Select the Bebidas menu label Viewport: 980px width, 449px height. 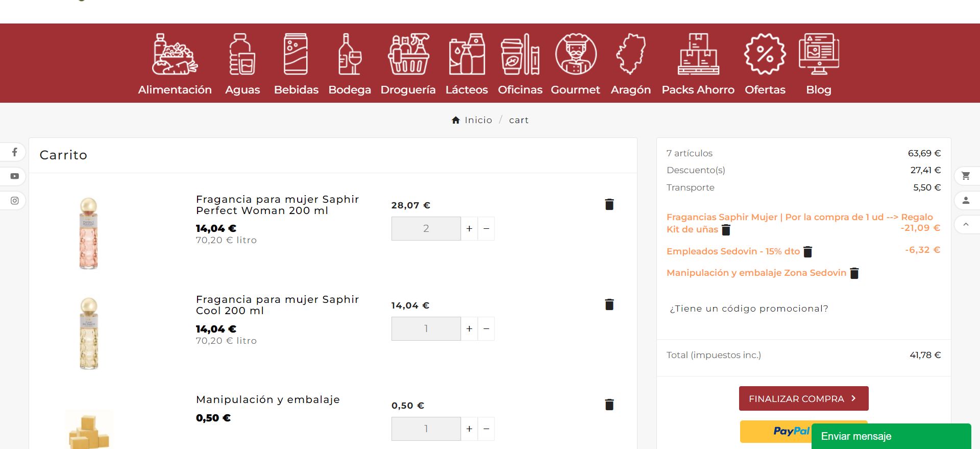[296, 90]
